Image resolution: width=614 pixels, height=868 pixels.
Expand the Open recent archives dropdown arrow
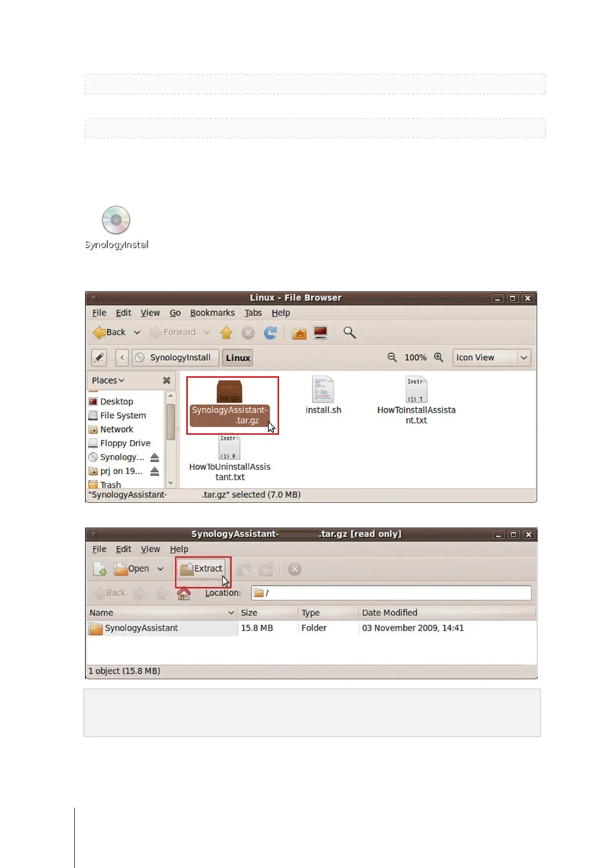160,569
